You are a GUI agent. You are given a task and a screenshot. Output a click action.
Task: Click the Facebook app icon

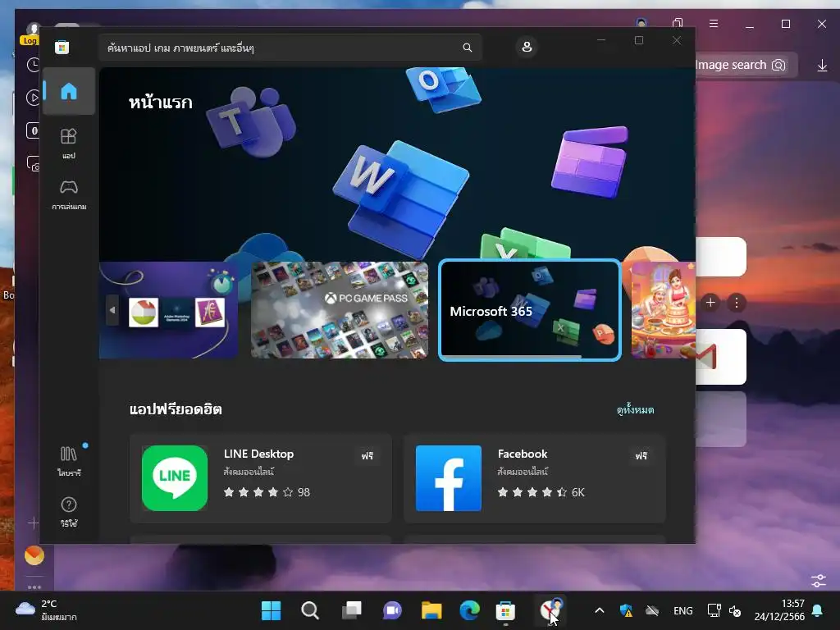[x=449, y=478]
